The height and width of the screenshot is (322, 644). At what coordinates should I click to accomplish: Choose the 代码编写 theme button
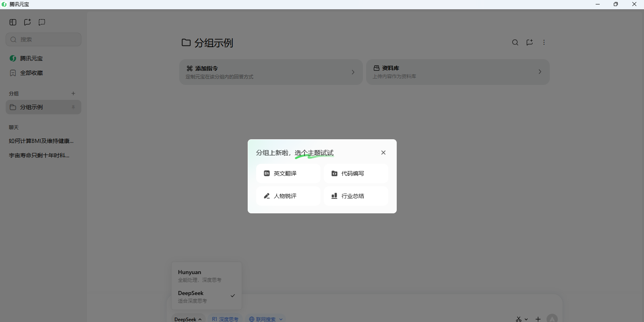pyautogui.click(x=356, y=173)
